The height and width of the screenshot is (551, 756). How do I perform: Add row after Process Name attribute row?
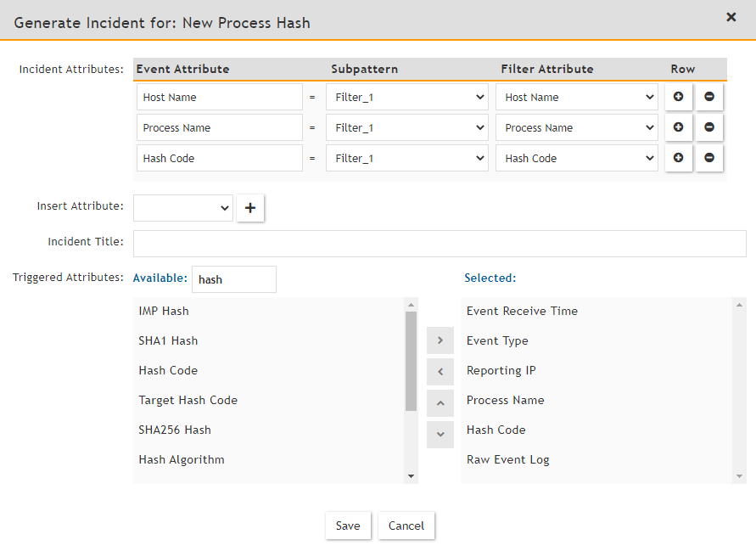678,127
